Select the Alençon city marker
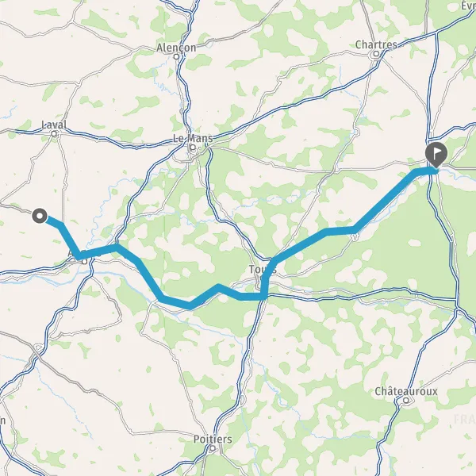 (x=176, y=56)
